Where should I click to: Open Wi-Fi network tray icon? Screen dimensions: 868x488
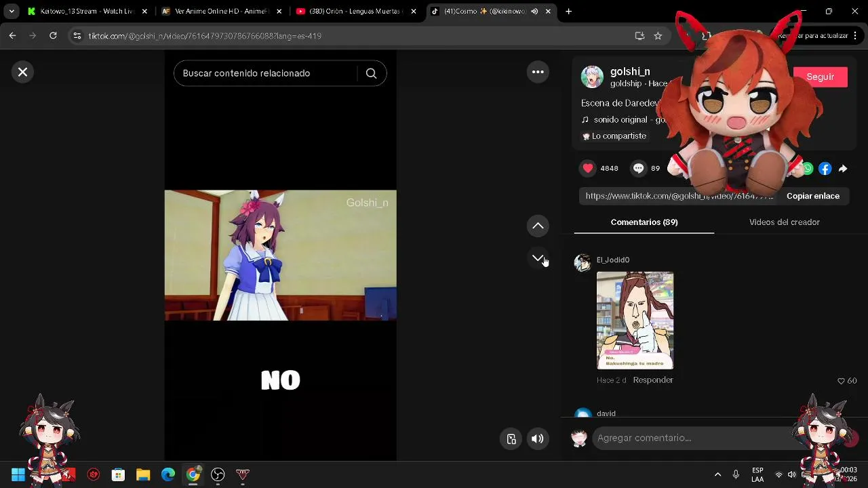pos(779,475)
